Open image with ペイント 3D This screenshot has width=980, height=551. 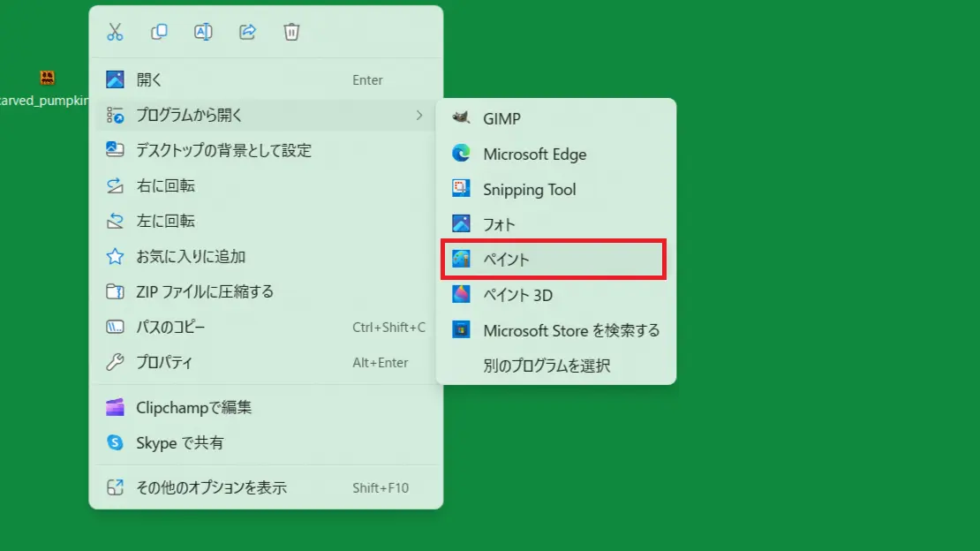click(x=517, y=295)
